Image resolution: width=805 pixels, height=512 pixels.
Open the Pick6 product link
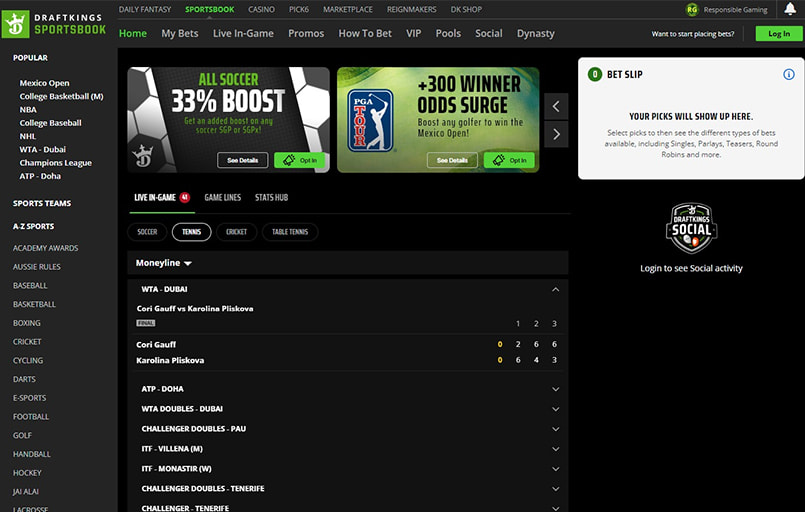tap(299, 9)
